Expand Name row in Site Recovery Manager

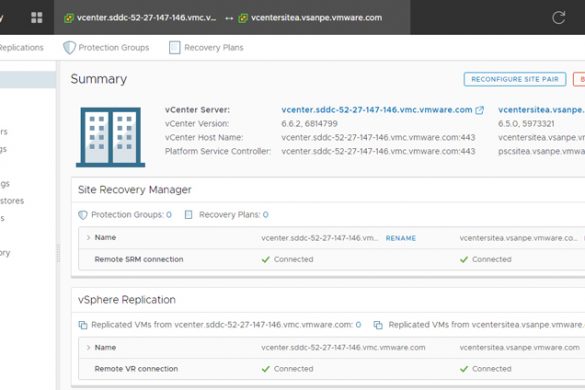[88, 237]
